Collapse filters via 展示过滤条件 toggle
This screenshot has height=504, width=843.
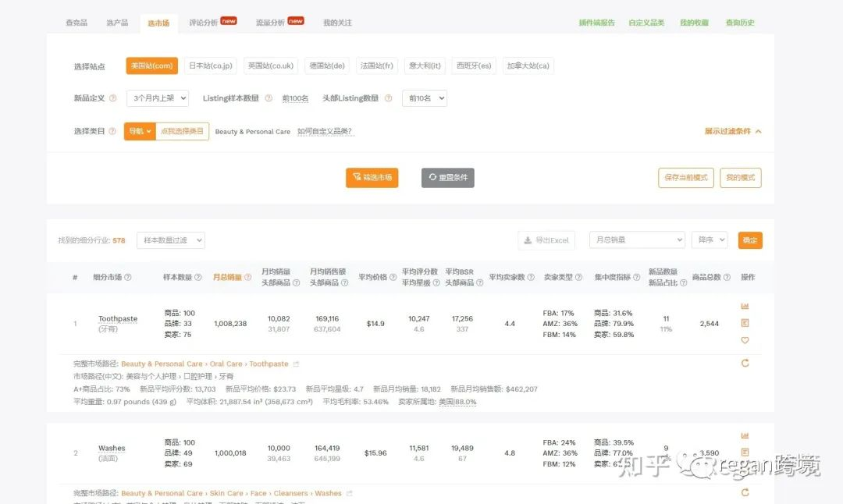733,131
